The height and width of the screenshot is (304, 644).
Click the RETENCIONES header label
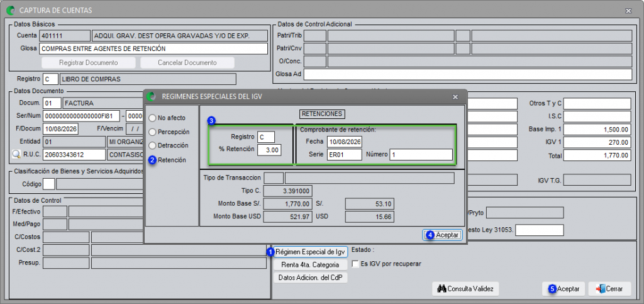[323, 113]
